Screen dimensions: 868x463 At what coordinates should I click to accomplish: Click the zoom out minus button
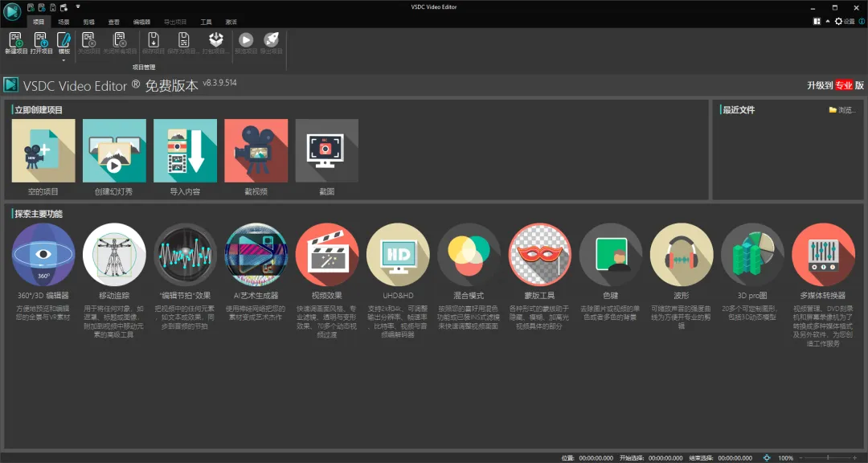[x=803, y=458]
